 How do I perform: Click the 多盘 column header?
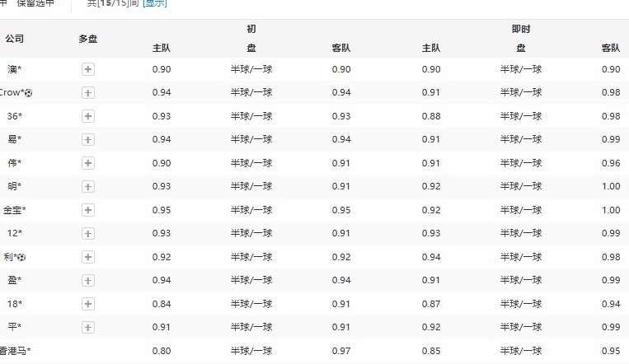coord(88,39)
